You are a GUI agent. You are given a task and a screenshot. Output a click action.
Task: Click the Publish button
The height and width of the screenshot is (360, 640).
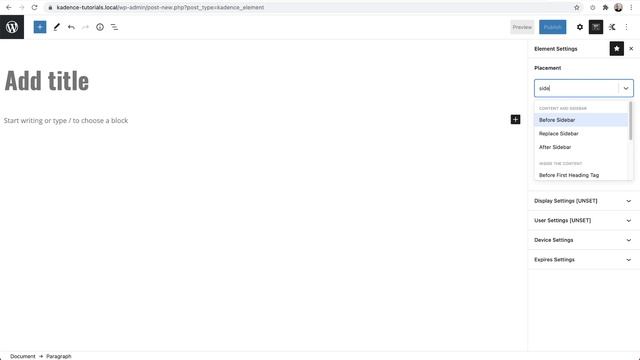[x=552, y=27]
